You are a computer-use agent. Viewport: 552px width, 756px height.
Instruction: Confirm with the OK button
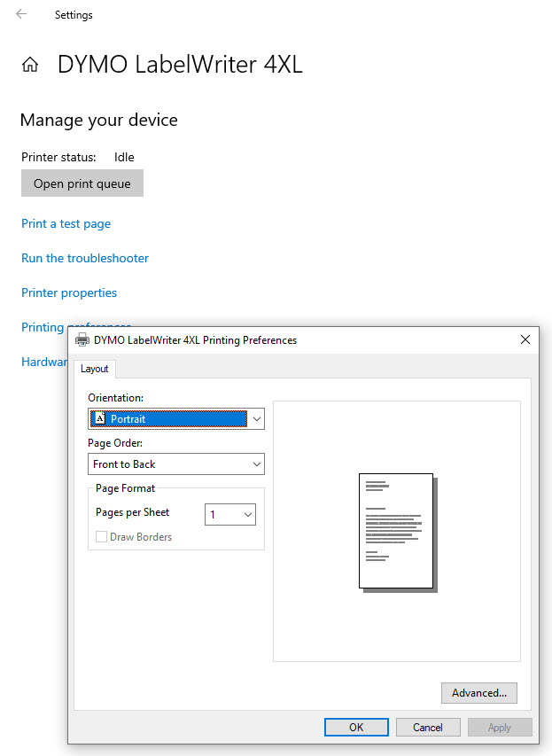[356, 727]
